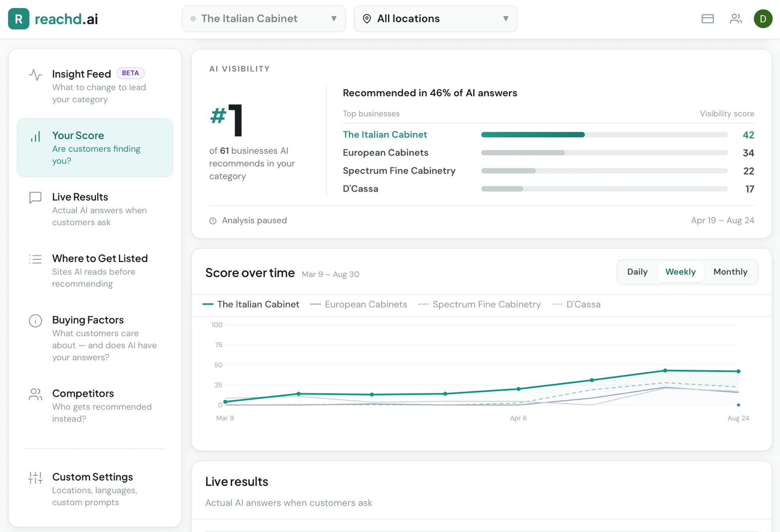This screenshot has height=532, width=780.
Task: Toggle The Italian Cabinet chart legend series
Action: click(251, 304)
